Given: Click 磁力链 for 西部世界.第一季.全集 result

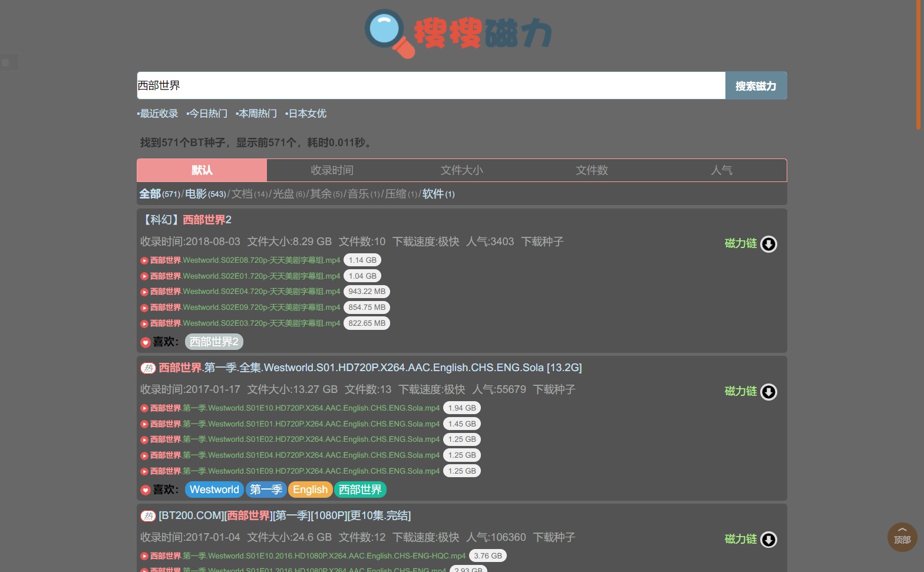Looking at the screenshot, I should [741, 391].
